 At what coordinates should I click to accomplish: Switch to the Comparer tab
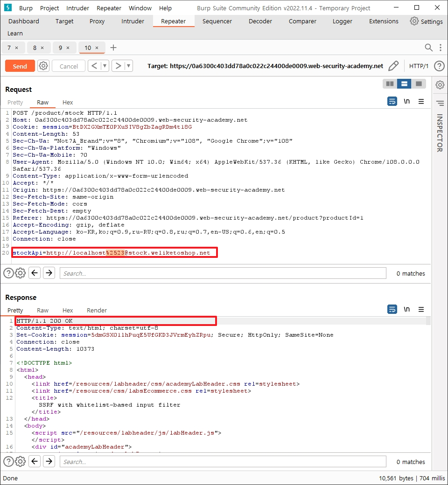[x=302, y=21]
